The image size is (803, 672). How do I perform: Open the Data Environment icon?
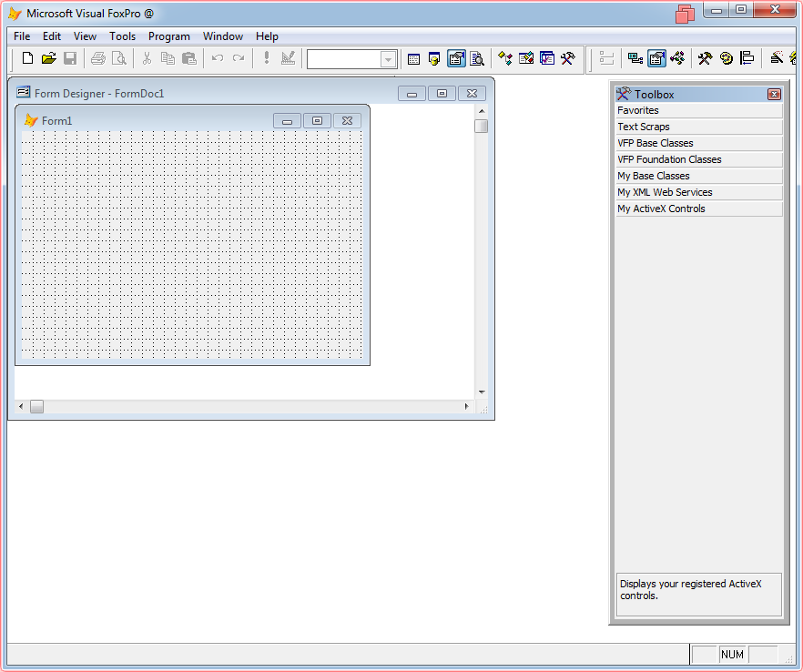pyautogui.click(x=635, y=59)
